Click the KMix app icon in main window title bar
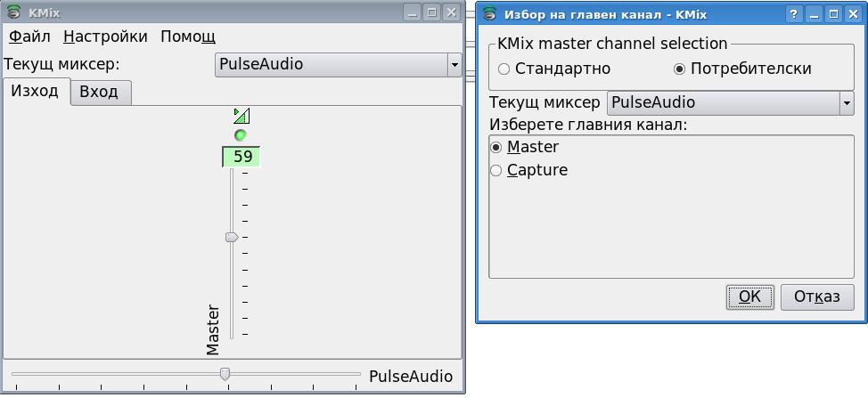868x398 pixels. pos(14,12)
